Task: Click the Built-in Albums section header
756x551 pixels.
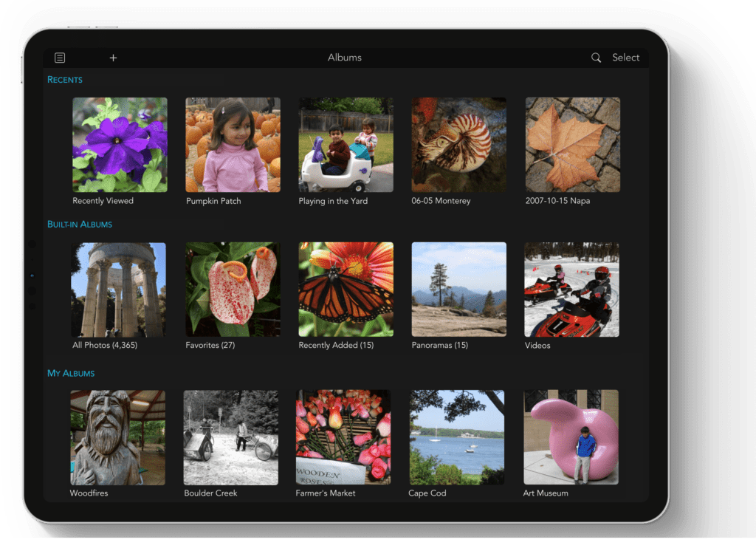Action: 80,225
